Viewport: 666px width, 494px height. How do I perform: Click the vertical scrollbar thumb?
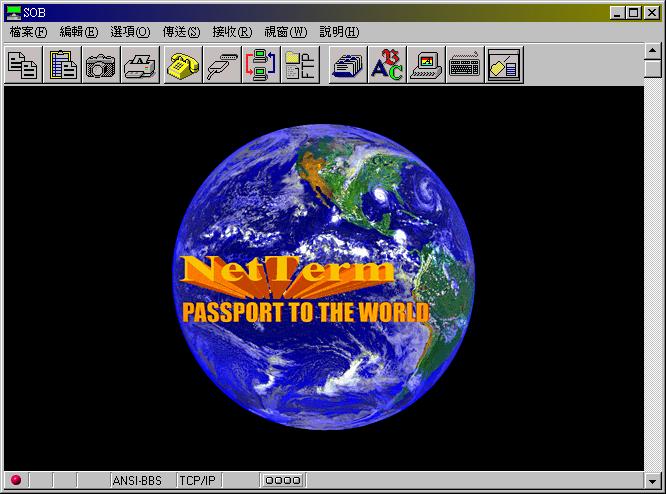(652, 69)
